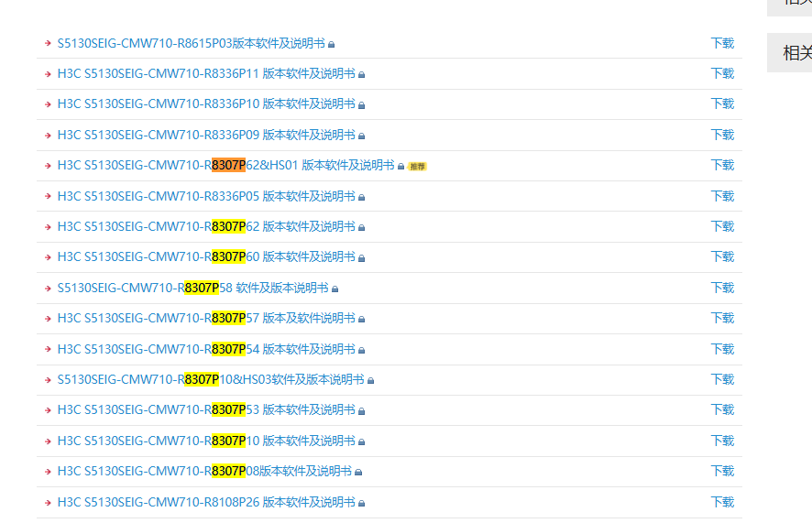The image size is (812, 523).
Task: Download the R8307P62&HS01 recommended version
Action: [722, 166]
